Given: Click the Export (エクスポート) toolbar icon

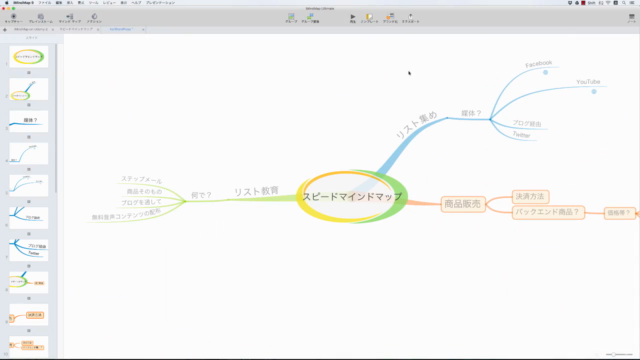Looking at the screenshot, I should click(410, 18).
